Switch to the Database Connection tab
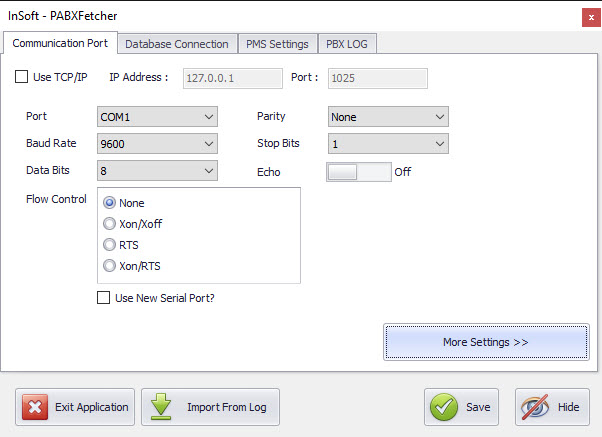This screenshot has height=437, width=602. (x=177, y=44)
